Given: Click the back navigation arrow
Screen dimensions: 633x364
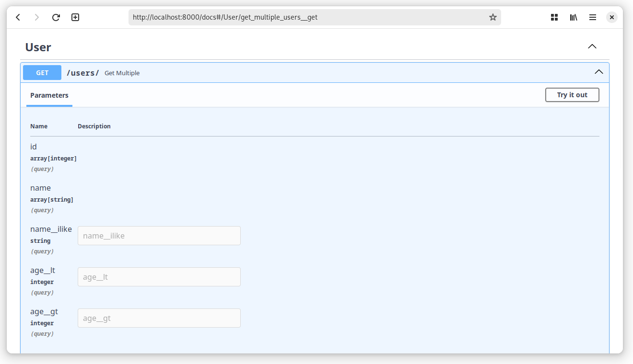Looking at the screenshot, I should pos(18,17).
